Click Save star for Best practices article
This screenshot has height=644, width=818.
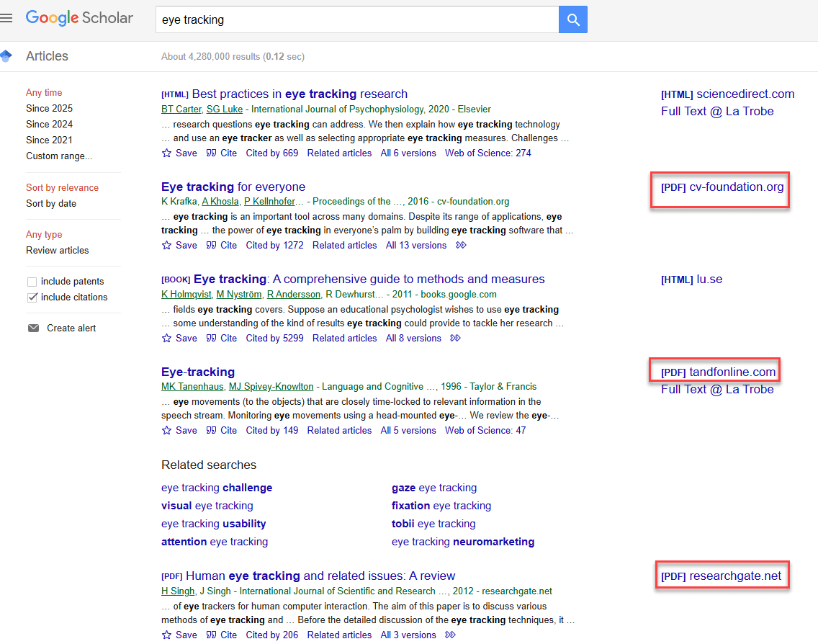click(166, 153)
